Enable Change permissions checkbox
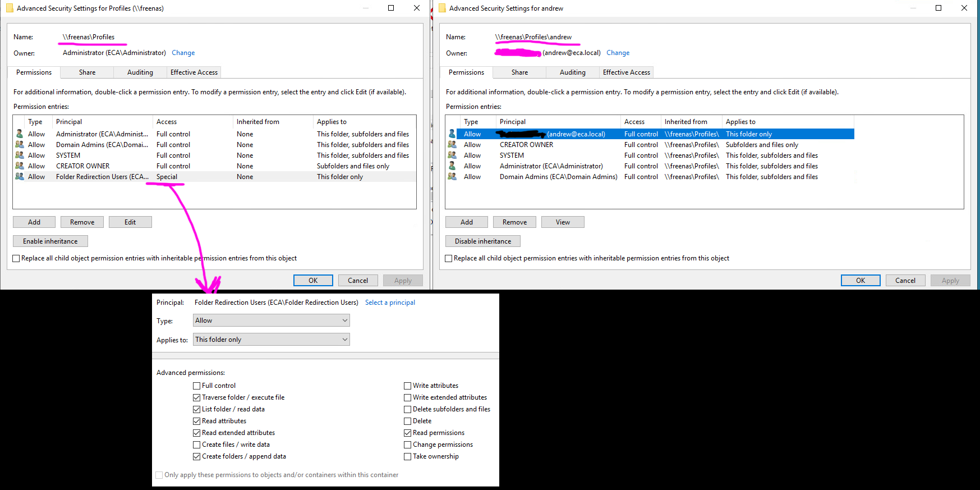The width and height of the screenshot is (980, 490). 408,445
